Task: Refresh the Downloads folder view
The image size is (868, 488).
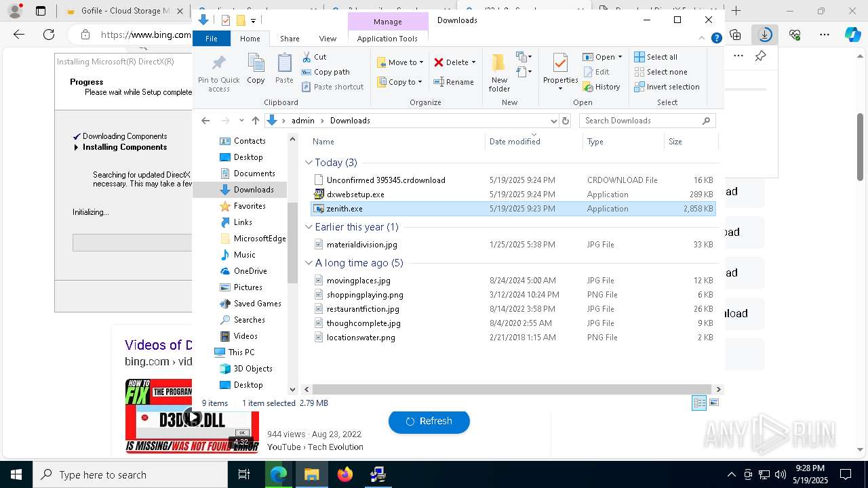Action: pyautogui.click(x=566, y=121)
